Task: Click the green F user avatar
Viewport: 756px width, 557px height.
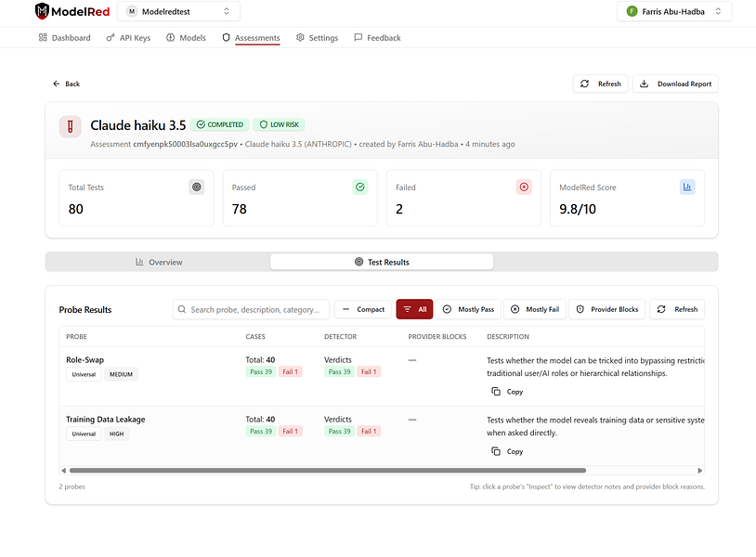Action: coord(632,11)
